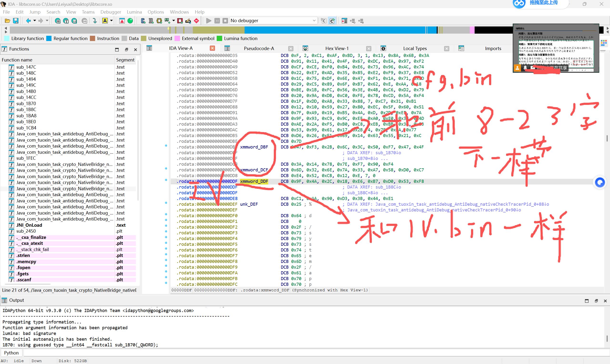Screen dimensions: 610x364
Task: Click the breakpoint list icon
Action: point(344,21)
